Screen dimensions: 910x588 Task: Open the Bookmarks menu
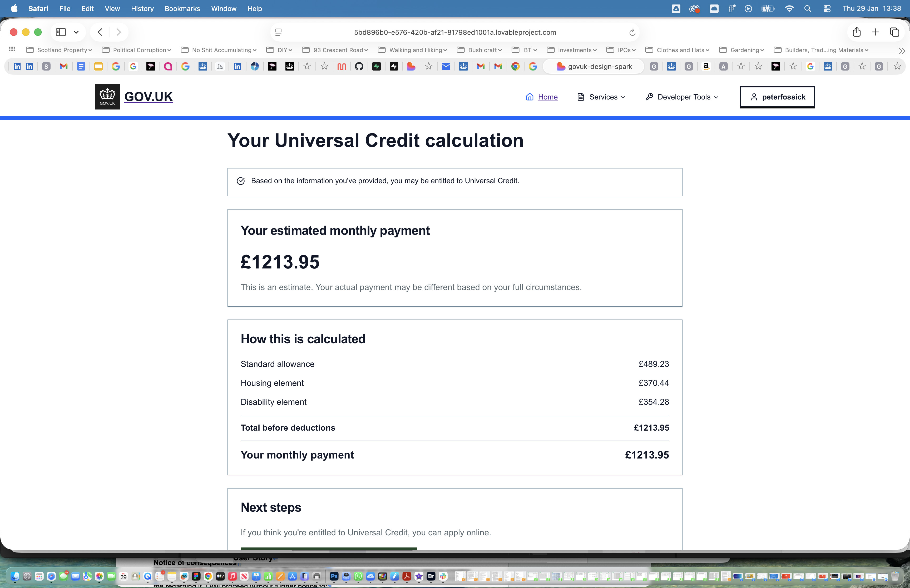(182, 8)
